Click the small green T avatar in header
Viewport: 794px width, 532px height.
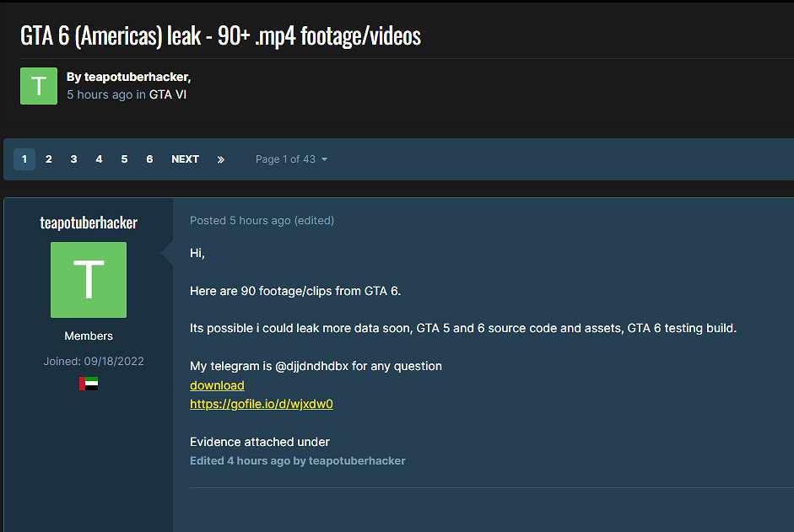tap(39, 86)
